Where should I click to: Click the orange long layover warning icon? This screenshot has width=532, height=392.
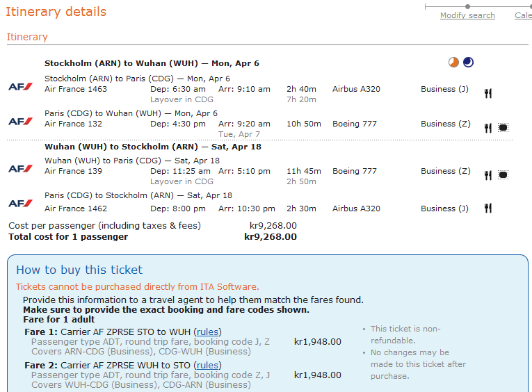pos(453,63)
